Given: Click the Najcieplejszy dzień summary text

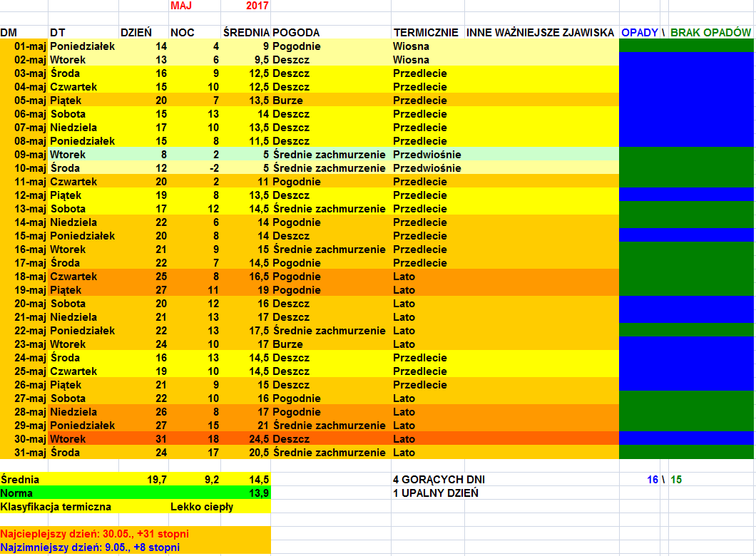Looking at the screenshot, I should click(x=94, y=534).
